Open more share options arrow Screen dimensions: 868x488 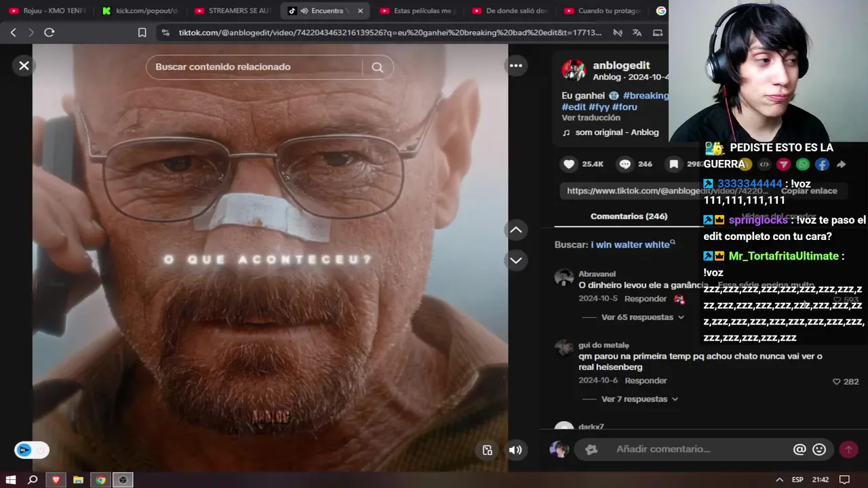point(841,164)
